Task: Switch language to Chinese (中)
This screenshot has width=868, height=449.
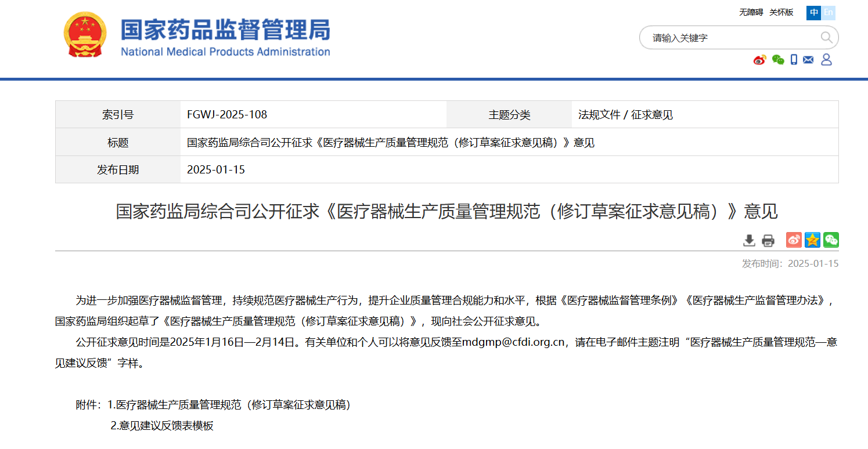Action: click(x=813, y=13)
